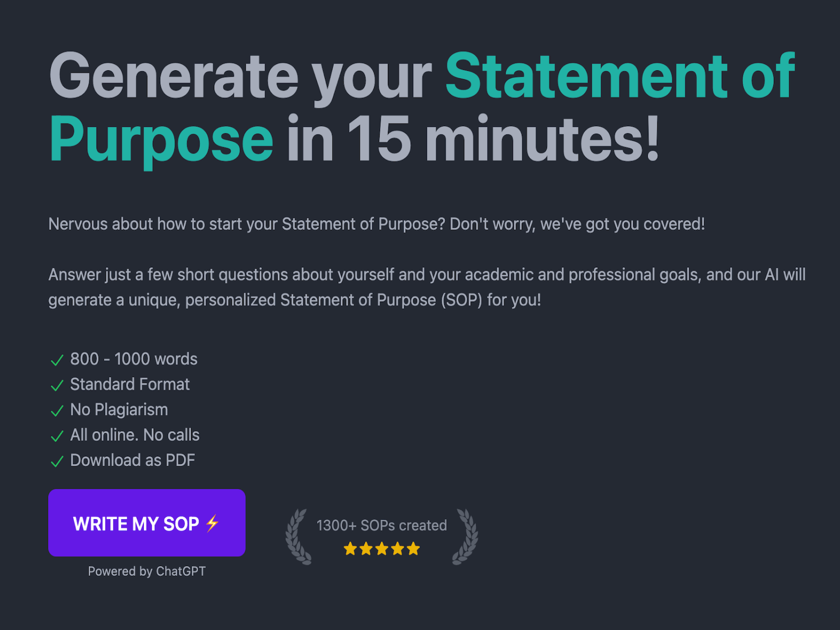Click the No Plagiarism feature text

click(119, 409)
